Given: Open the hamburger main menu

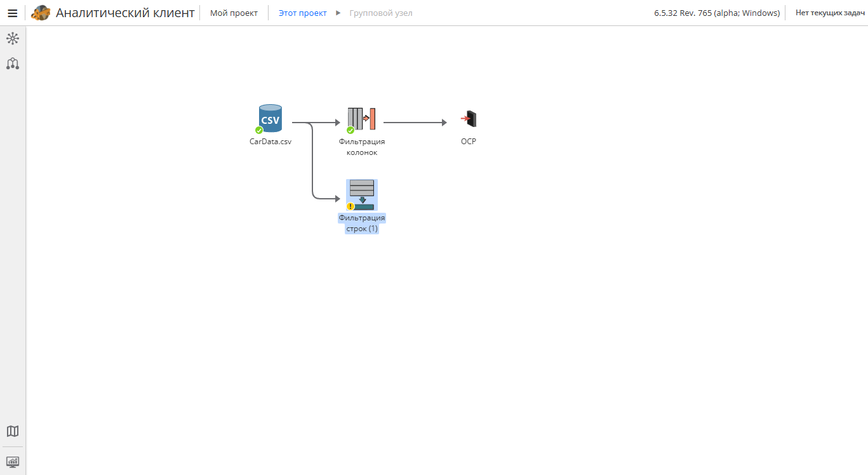Looking at the screenshot, I should click(x=12, y=13).
